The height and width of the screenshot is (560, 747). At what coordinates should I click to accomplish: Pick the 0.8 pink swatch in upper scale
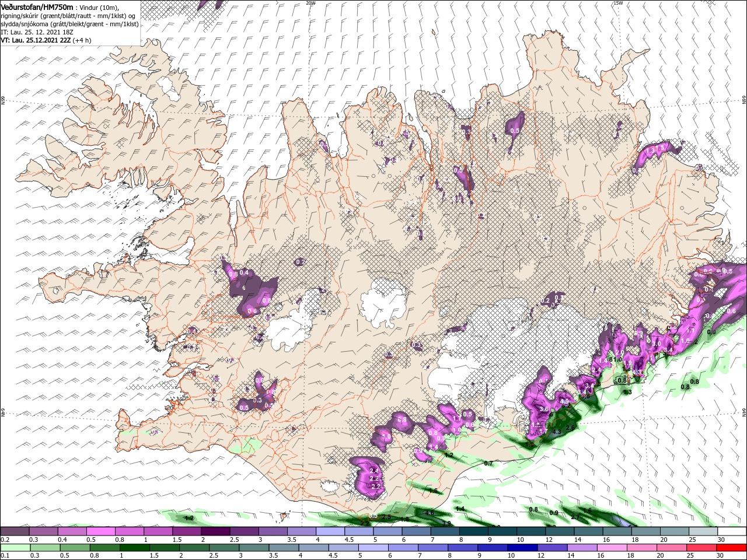(x=129, y=531)
